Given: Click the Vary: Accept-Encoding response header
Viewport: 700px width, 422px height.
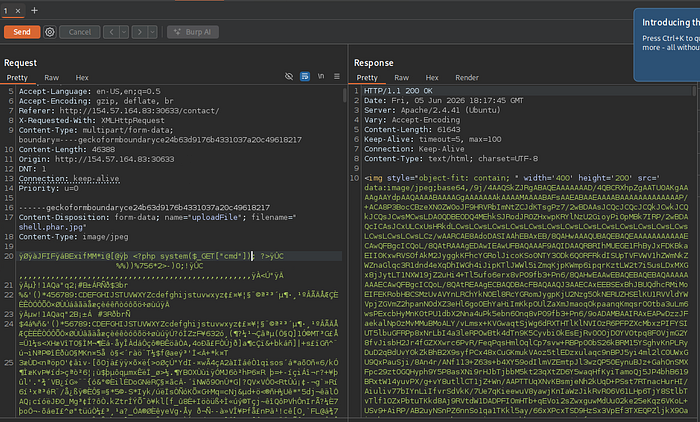Looking at the screenshot, I should [x=412, y=120].
